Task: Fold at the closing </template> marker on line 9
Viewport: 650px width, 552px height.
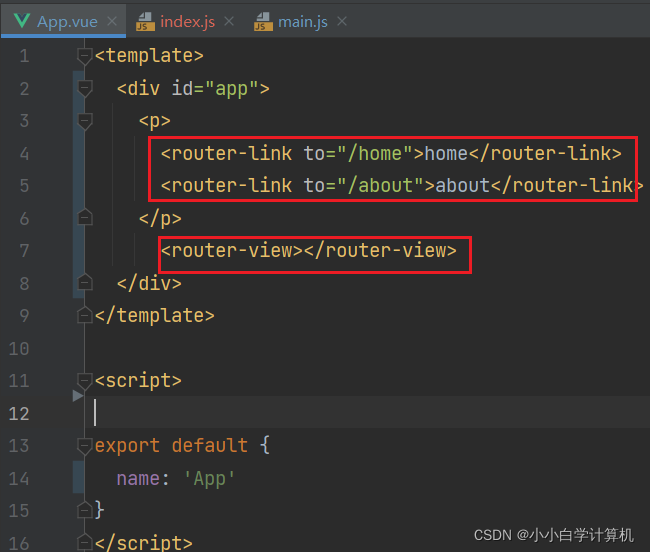Action: [x=85, y=315]
